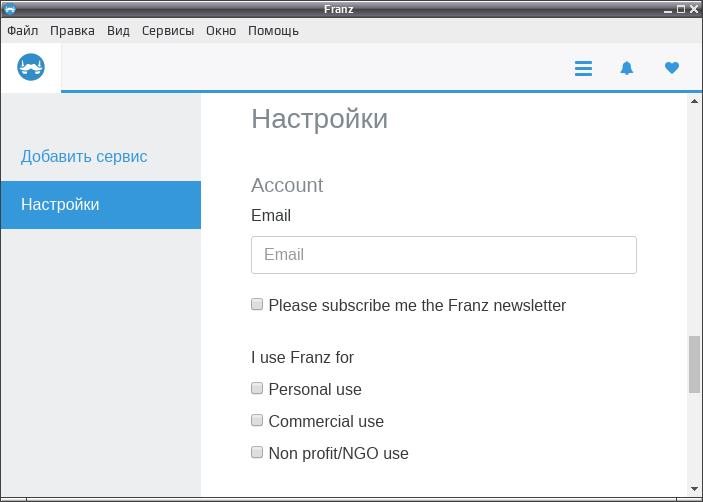Click the 'I use Franz for' label
Screen dimensions: 703x502
[x=302, y=357]
